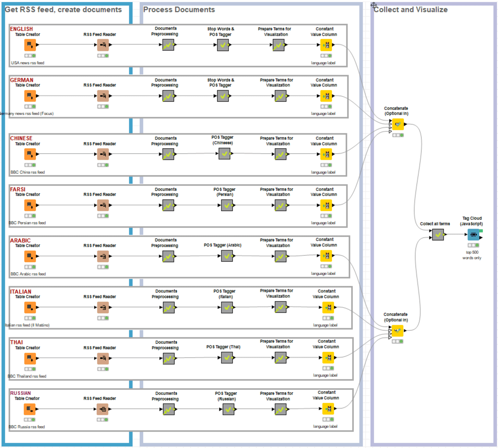Select Documents Preprocessing metanode in RUSSIAN row
Screen dimensions: 498x448
click(168, 409)
